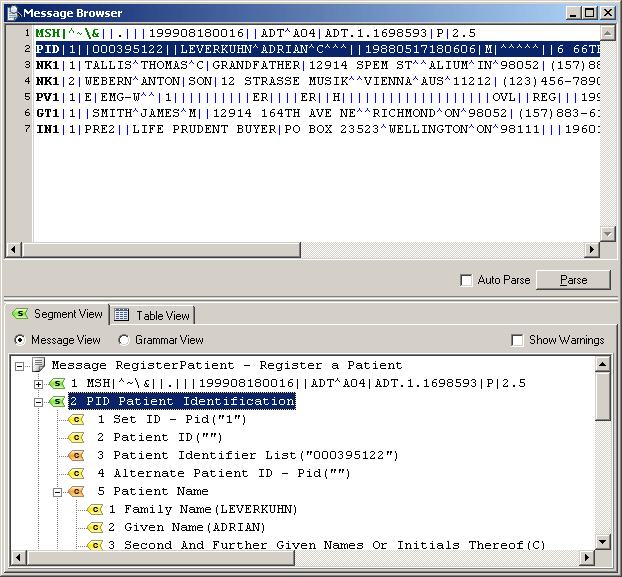The image size is (622, 577).
Task: Click the message editor scroll down arrow
Action: tap(608, 234)
